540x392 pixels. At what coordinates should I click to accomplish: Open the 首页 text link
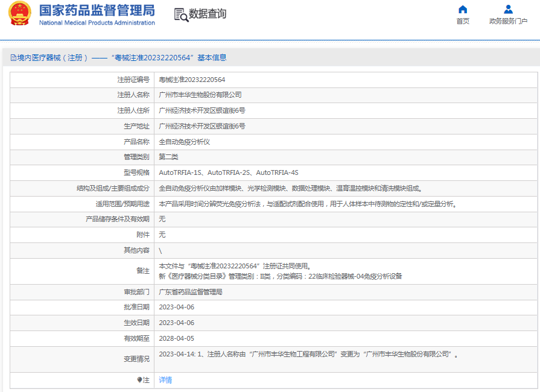(463, 21)
